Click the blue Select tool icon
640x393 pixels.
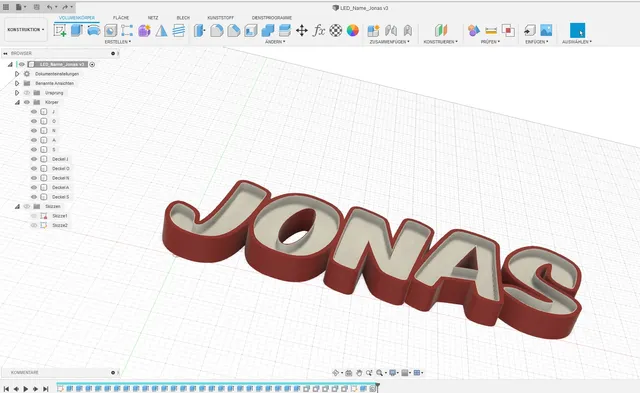point(577,31)
